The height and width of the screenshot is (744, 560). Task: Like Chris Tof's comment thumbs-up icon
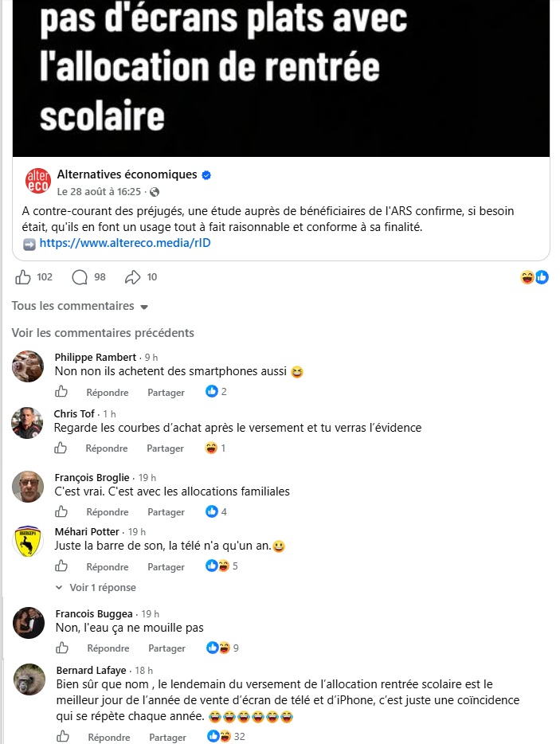(x=61, y=448)
